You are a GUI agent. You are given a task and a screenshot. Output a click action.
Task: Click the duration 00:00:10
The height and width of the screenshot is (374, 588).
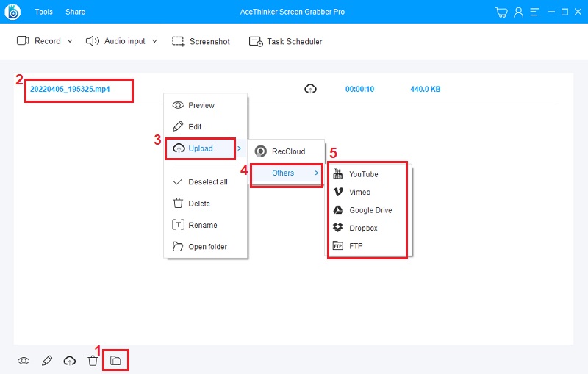[359, 89]
